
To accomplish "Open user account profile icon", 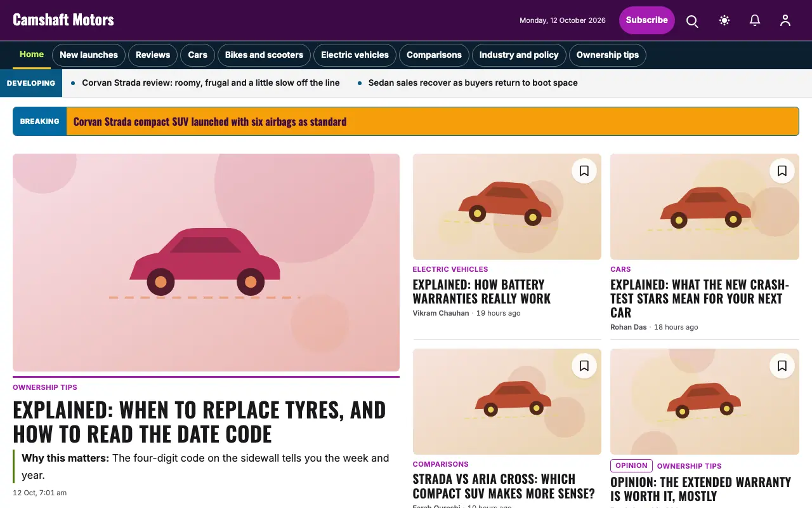I will (x=785, y=21).
